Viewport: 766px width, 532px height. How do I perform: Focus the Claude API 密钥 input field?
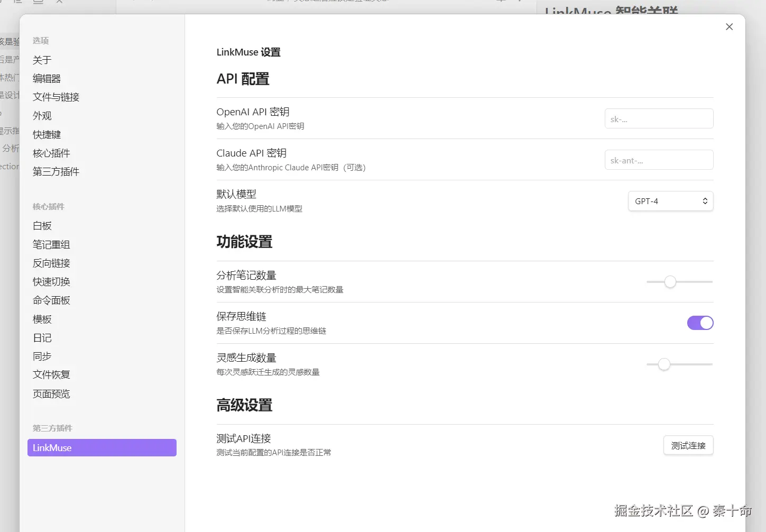659,160
